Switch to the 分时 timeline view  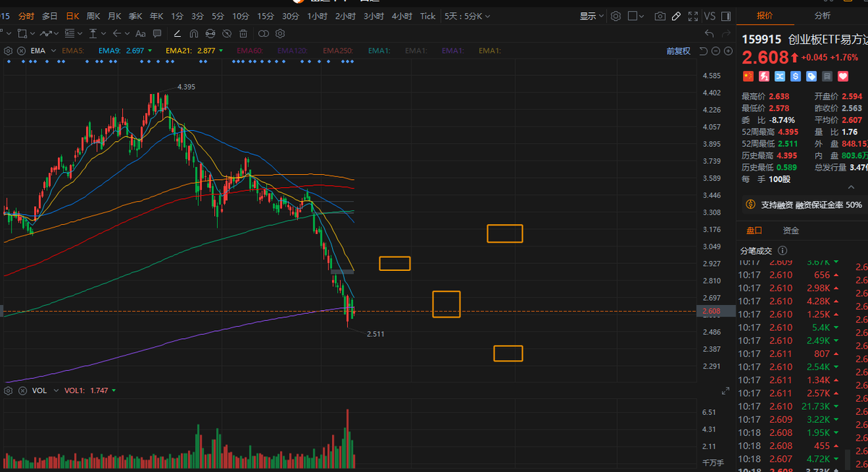[26, 16]
